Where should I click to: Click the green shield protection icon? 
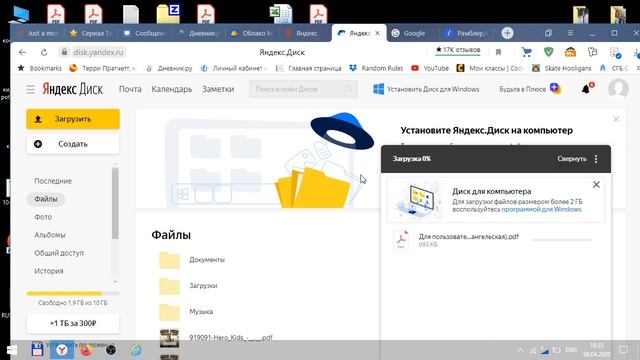click(549, 52)
